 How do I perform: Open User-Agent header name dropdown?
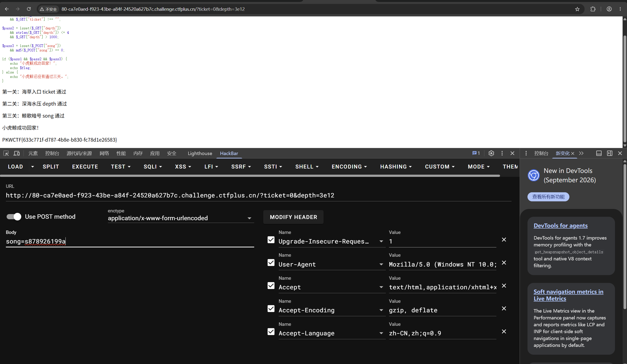coord(381,264)
